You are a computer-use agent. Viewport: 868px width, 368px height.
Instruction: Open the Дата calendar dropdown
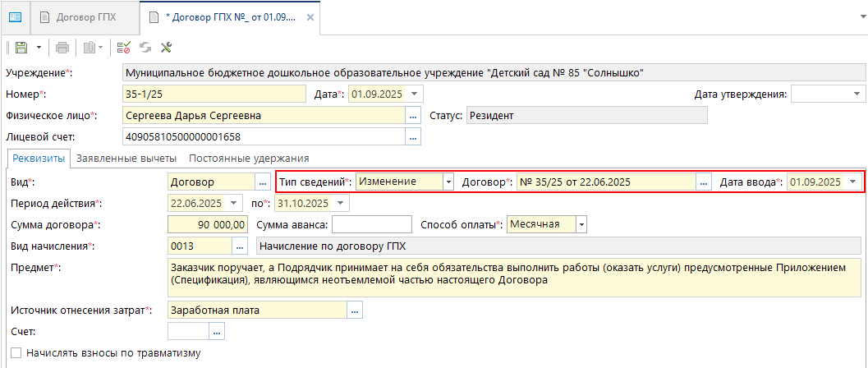414,94
